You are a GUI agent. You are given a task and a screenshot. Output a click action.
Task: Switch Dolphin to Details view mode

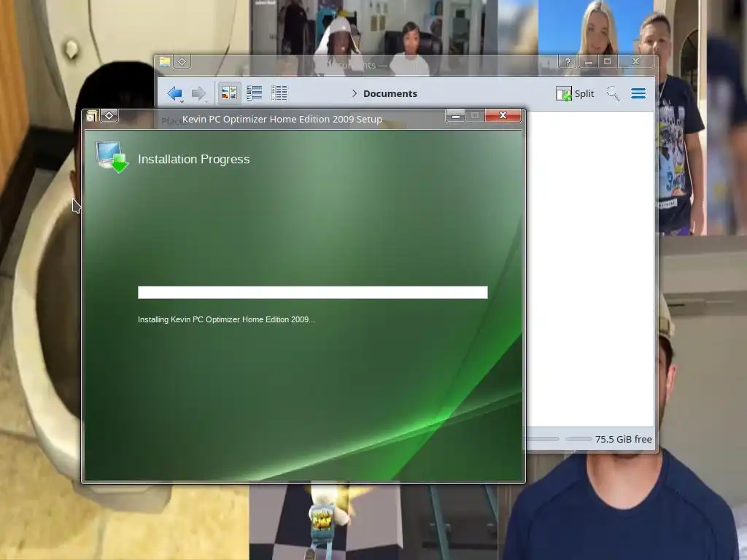(x=279, y=93)
